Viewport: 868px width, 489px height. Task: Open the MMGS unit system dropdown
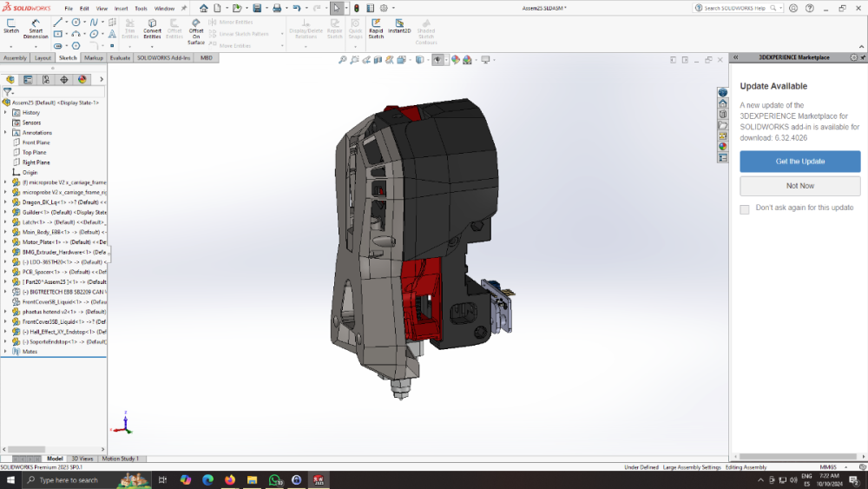(x=832, y=466)
